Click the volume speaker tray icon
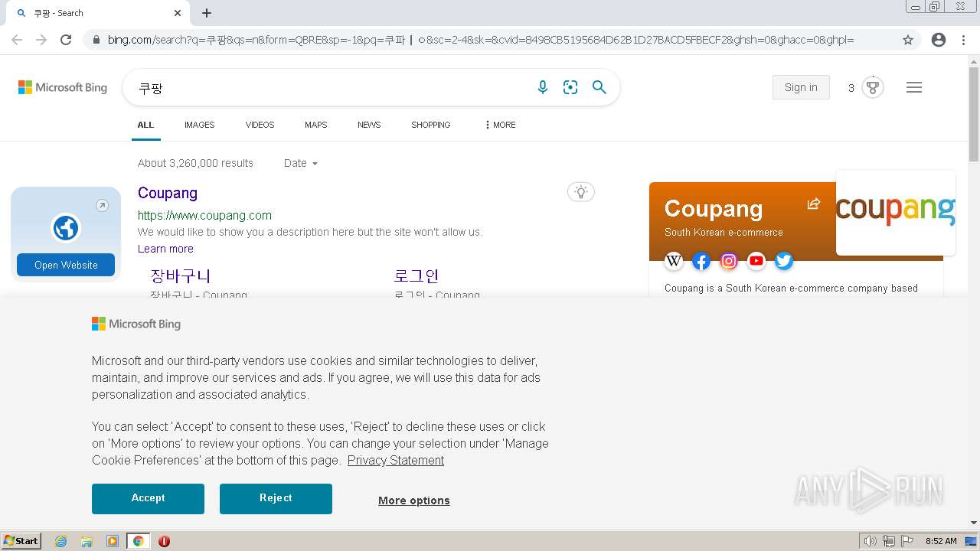The height and width of the screenshot is (551, 980). 870,541
